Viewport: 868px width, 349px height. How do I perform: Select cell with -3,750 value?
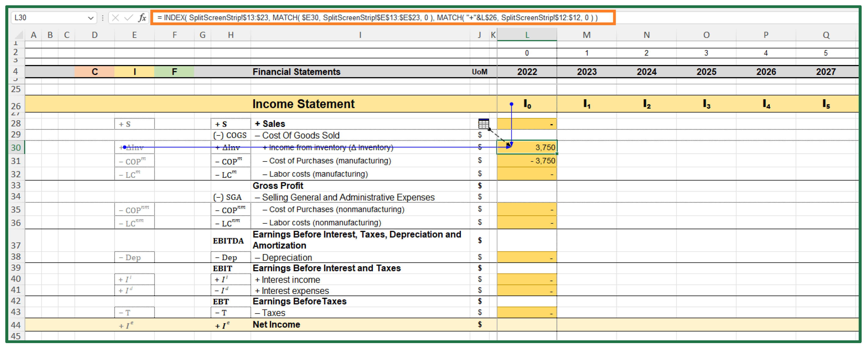point(527,161)
